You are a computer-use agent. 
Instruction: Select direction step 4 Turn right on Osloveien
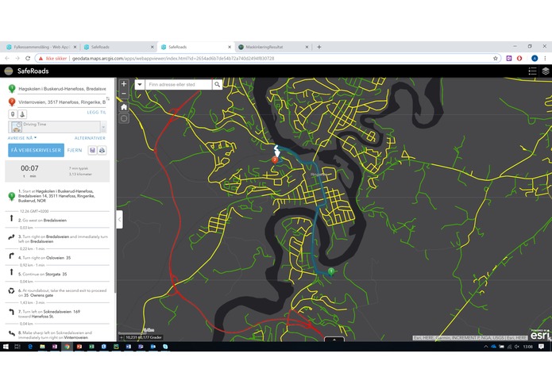(x=57, y=258)
